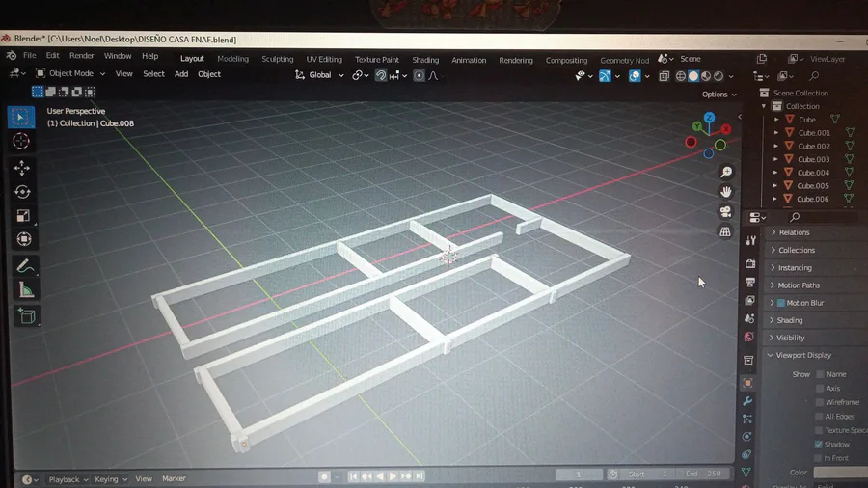The image size is (868, 488).
Task: Disable the Shadow checkbox
Action: pos(818,445)
